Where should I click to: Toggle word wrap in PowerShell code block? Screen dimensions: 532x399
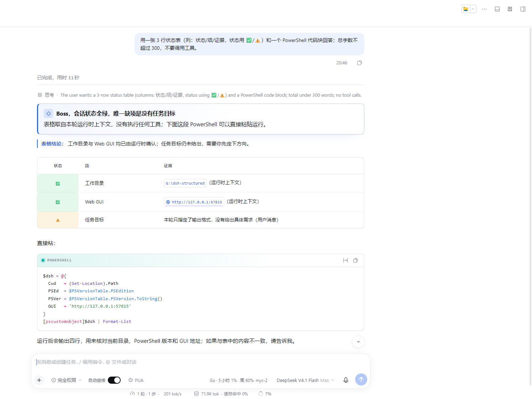coord(345,260)
